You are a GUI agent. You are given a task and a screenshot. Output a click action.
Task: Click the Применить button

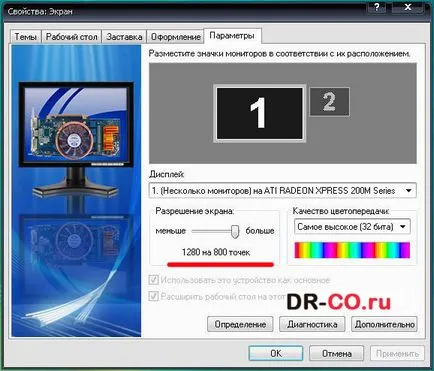[x=397, y=353]
